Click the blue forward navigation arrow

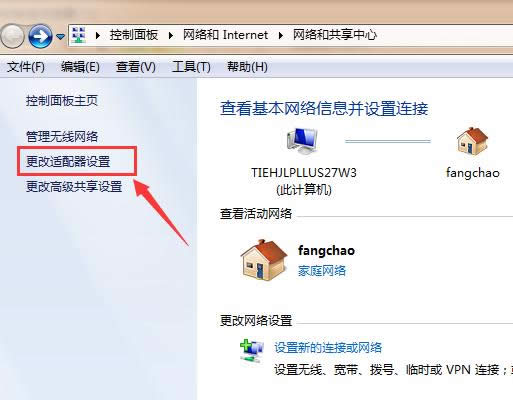coord(40,36)
